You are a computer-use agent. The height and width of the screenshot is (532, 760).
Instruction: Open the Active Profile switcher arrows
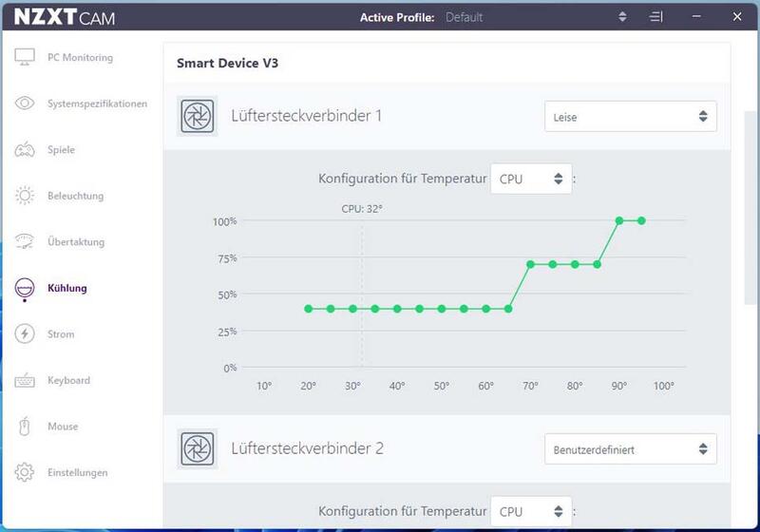click(x=623, y=17)
